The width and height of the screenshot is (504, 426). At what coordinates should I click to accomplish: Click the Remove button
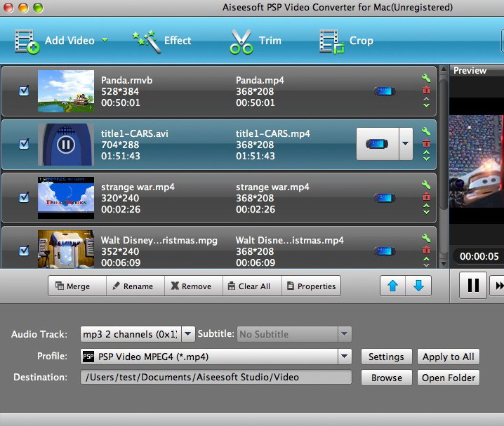[x=194, y=286]
